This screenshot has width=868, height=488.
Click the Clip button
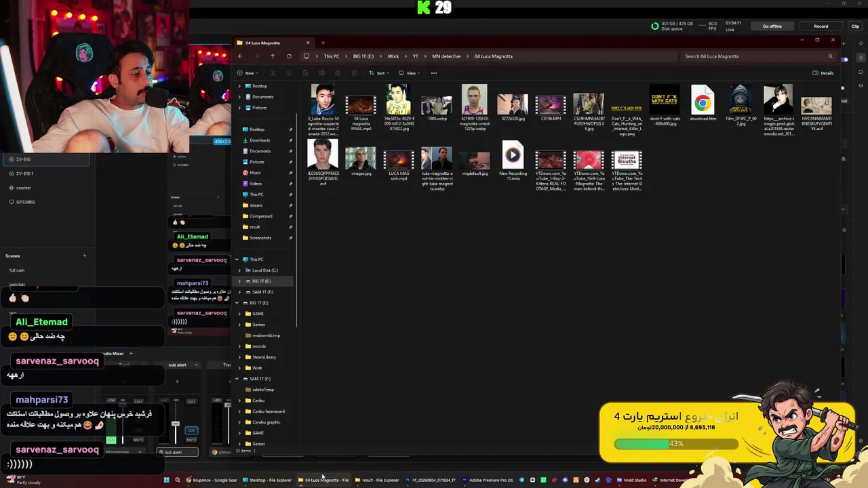(x=855, y=26)
